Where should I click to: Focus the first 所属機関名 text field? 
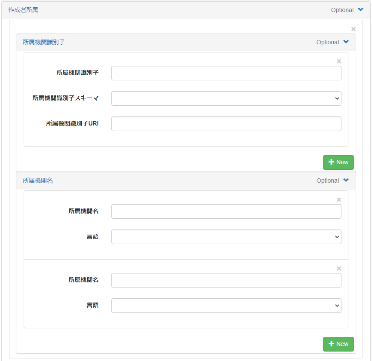pos(226,212)
